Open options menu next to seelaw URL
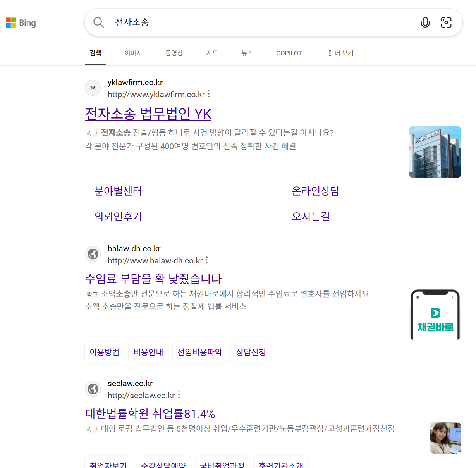 [x=179, y=395]
